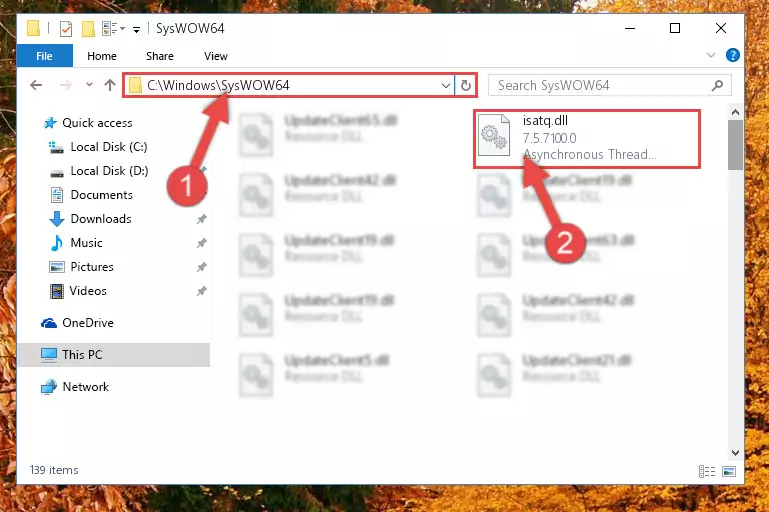Switch to Details view layout
This screenshot has height=512, width=769.
click(x=707, y=471)
